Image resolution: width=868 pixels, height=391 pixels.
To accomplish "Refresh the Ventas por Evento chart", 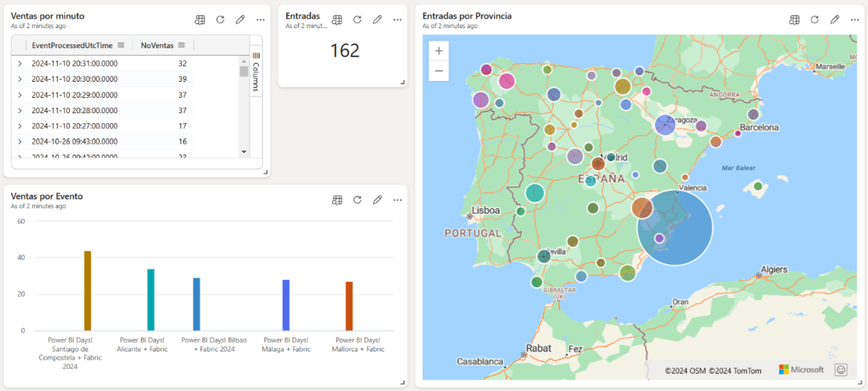I will pyautogui.click(x=357, y=200).
